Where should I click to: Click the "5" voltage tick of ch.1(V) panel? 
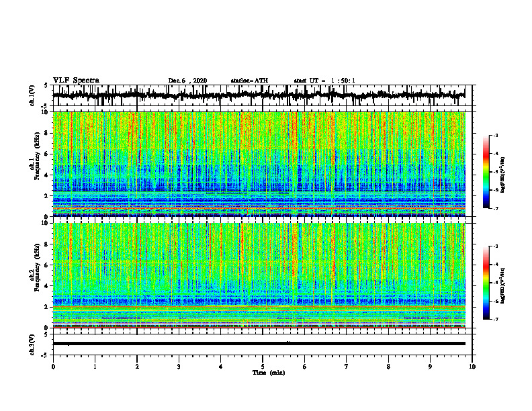(x=46, y=85)
